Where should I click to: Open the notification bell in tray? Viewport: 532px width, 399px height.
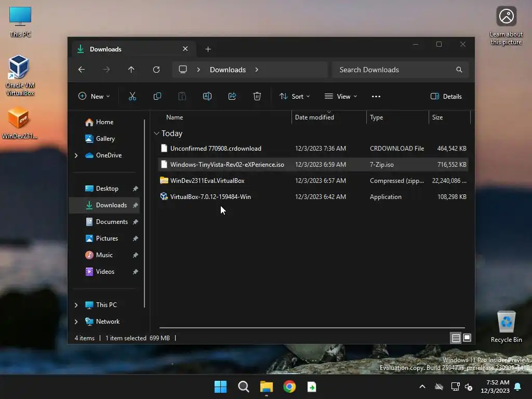point(518,387)
